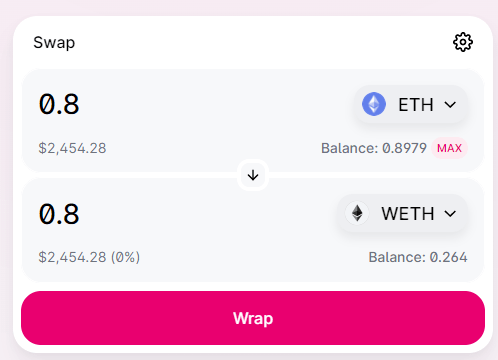Image resolution: width=498 pixels, height=360 pixels.
Task: Expand the ETH token chevron
Action: [x=450, y=105]
